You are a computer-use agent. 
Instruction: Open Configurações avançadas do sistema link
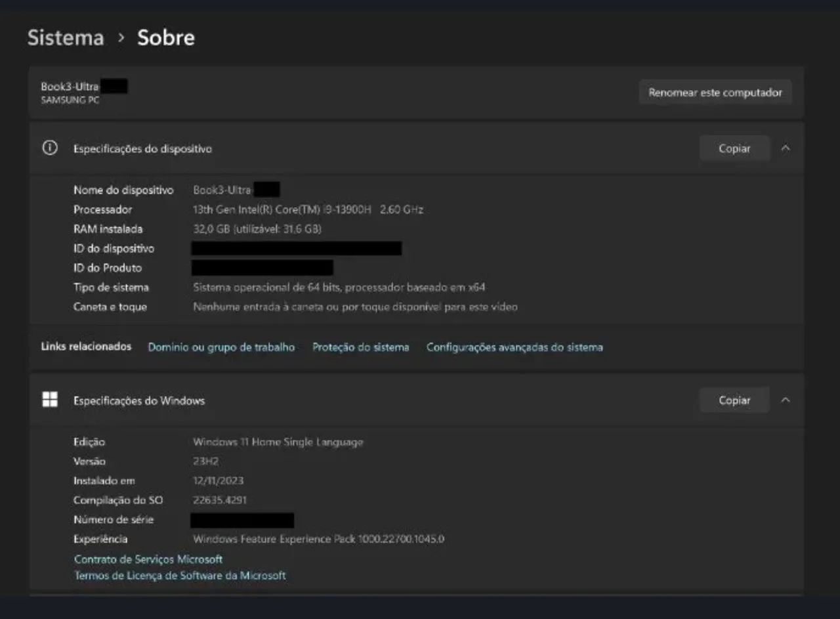pos(514,347)
